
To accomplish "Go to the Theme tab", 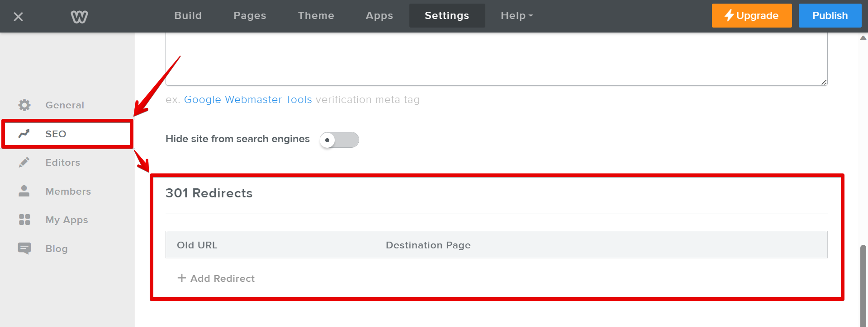I will pos(316,16).
